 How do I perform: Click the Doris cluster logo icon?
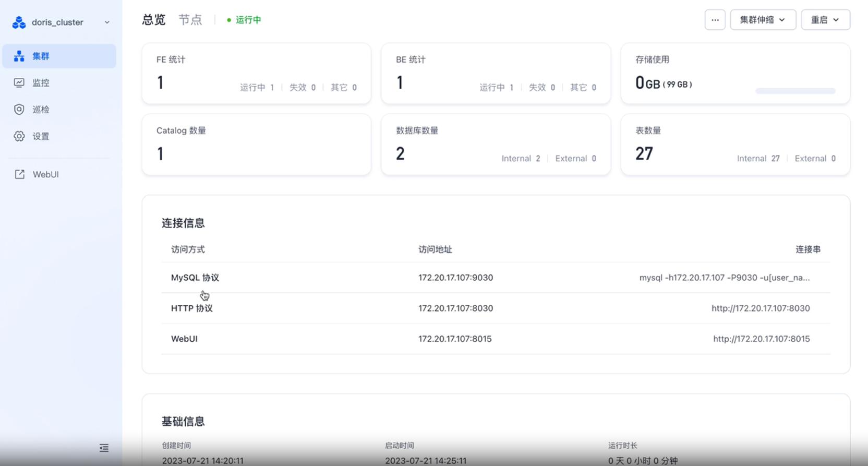coord(19,22)
